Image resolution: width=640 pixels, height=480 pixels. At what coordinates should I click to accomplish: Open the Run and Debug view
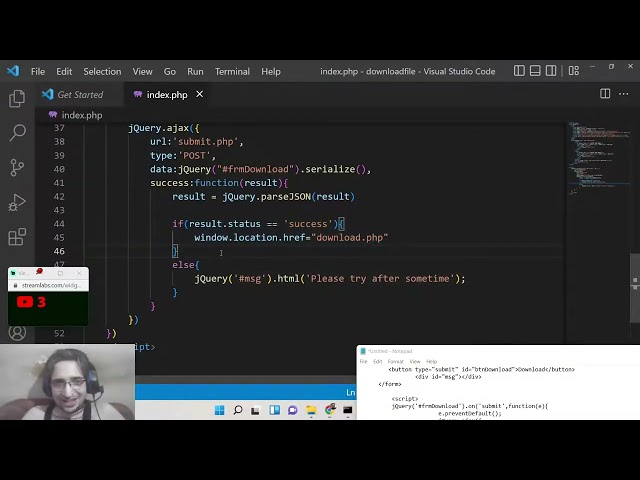17,202
